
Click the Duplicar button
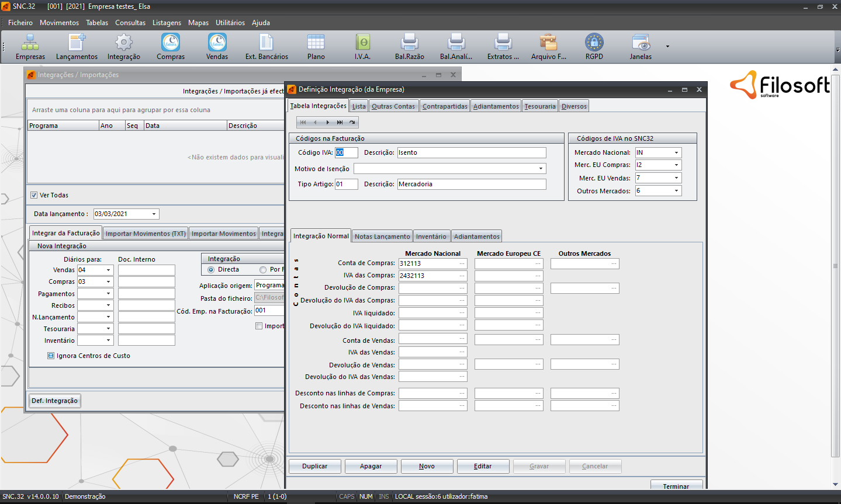click(314, 466)
